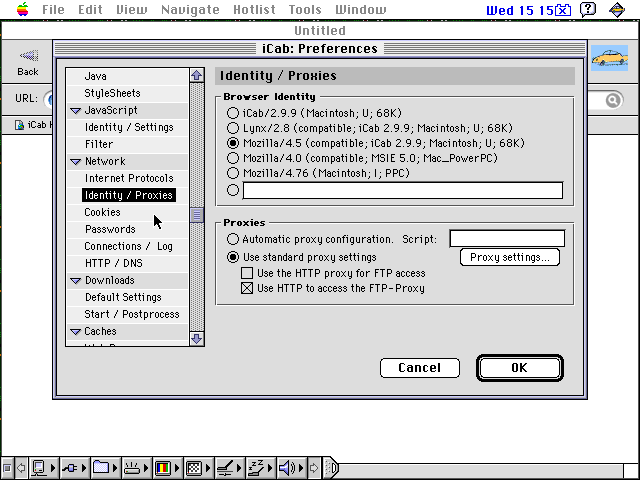The width and height of the screenshot is (640, 480).
Task: Click the iCab page tab icon
Action: click(19, 125)
